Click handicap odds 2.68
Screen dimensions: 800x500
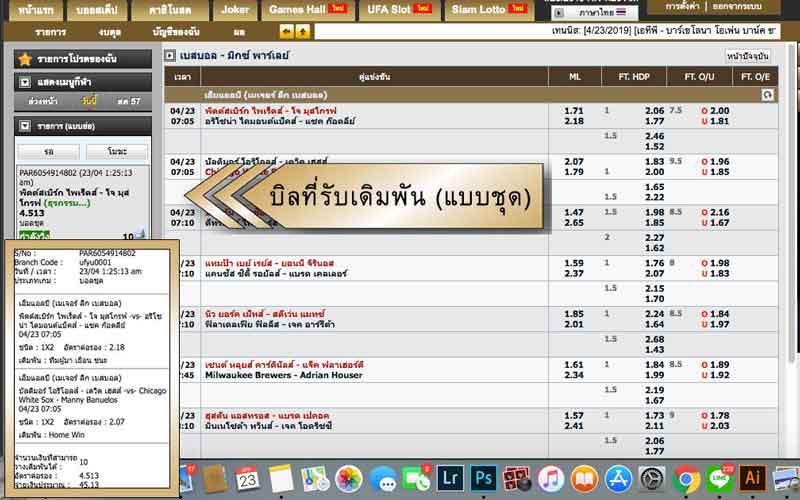654,339
